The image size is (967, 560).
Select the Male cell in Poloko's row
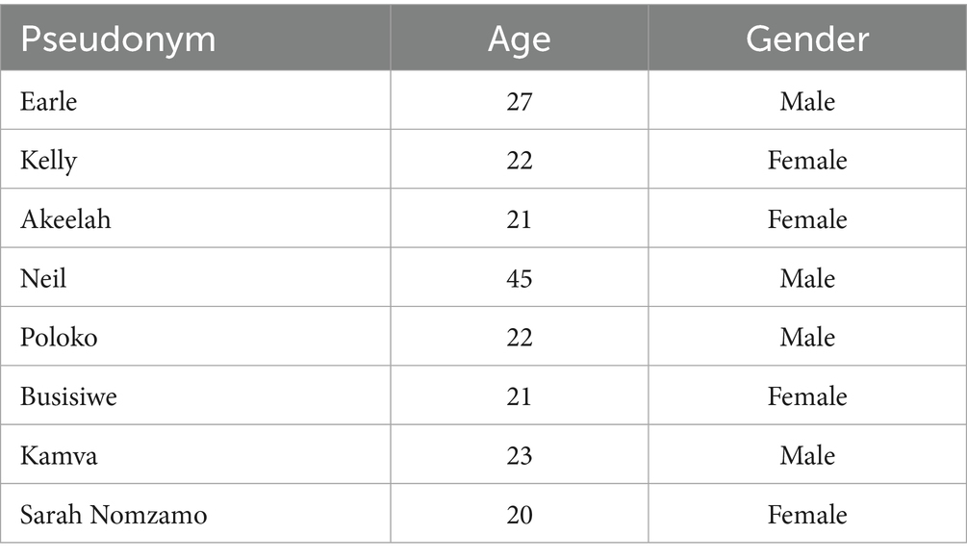pos(807,338)
